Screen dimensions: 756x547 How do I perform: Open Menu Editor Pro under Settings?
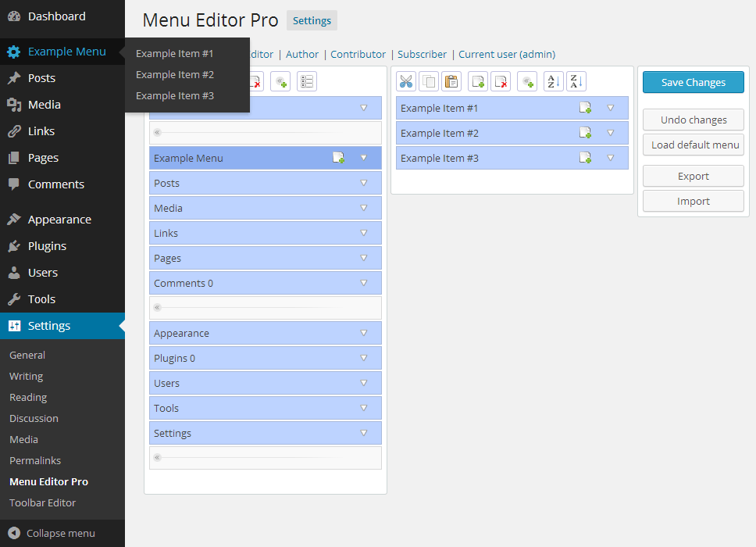(x=48, y=481)
